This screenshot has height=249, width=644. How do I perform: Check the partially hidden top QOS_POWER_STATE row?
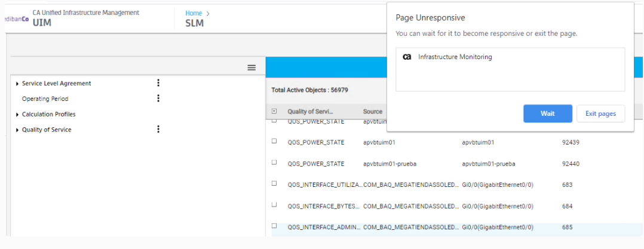click(274, 121)
